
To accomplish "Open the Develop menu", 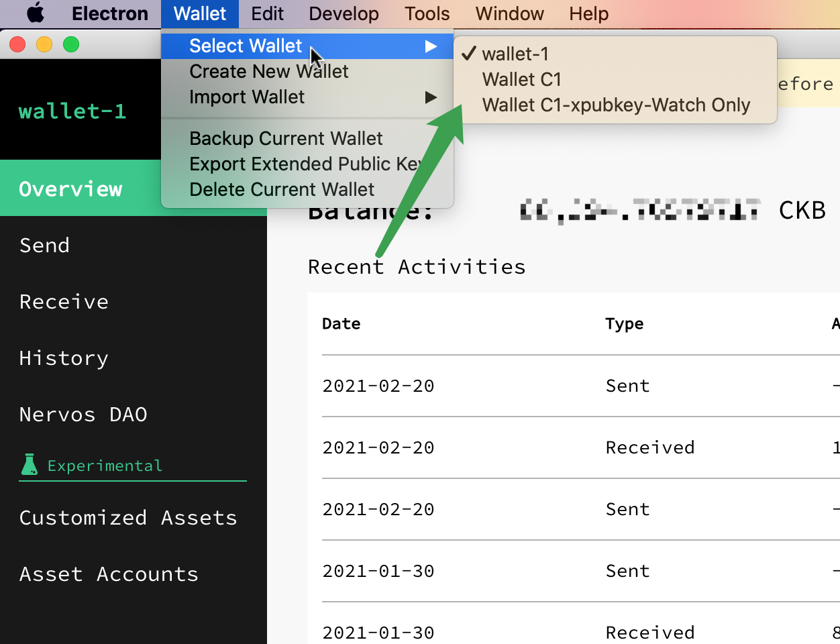I will [x=344, y=13].
